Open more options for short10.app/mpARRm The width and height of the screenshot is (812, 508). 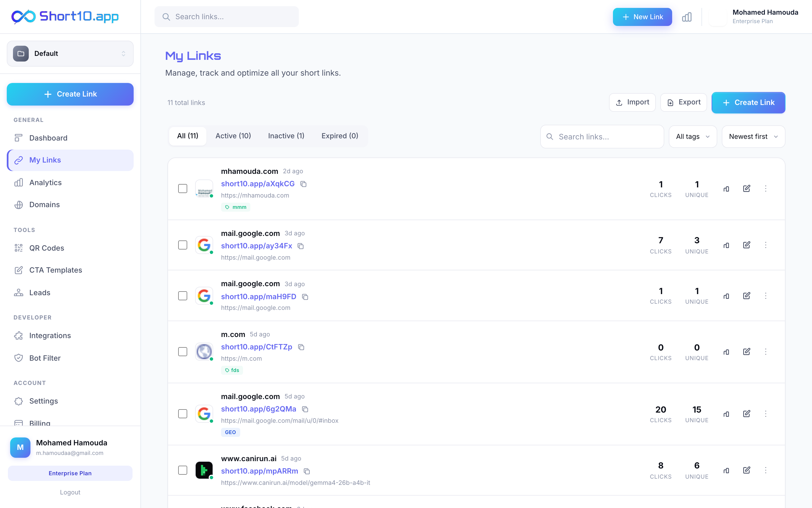coord(766,470)
